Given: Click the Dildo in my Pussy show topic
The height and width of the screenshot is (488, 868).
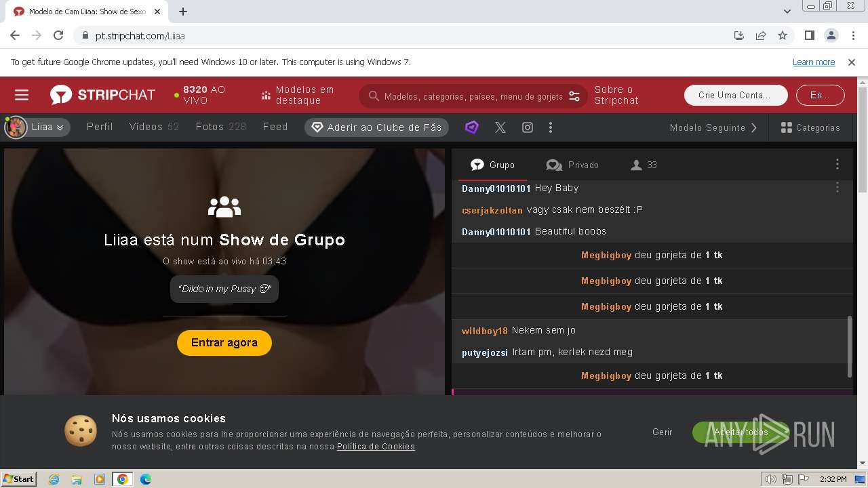Looking at the screenshot, I should 224,289.
